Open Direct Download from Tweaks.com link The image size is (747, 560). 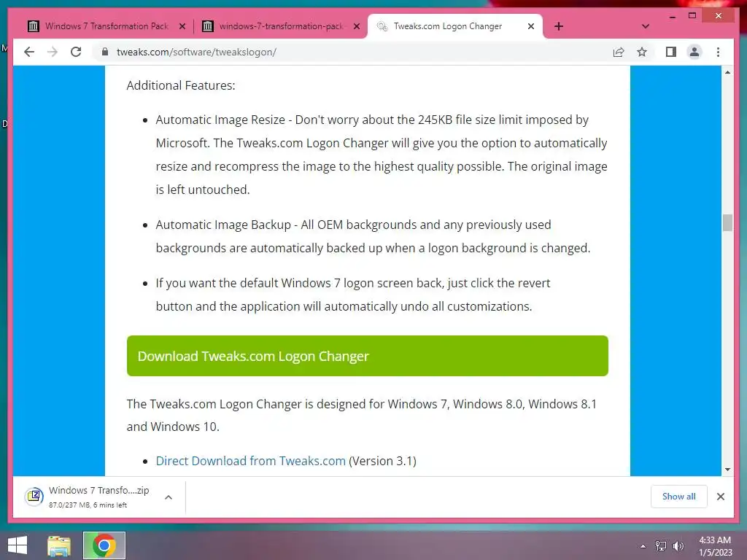point(251,461)
